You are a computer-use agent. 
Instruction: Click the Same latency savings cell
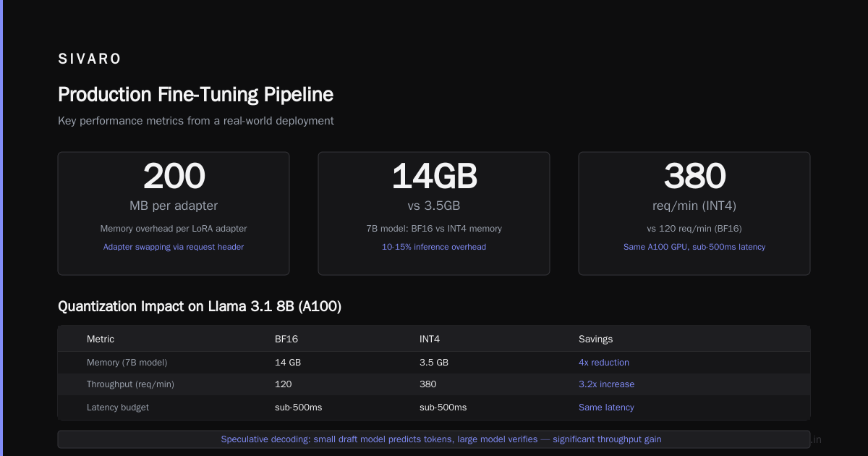click(x=606, y=408)
